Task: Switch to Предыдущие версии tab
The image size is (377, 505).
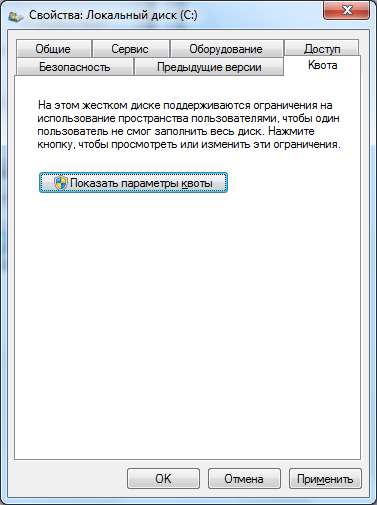Action: [x=209, y=67]
